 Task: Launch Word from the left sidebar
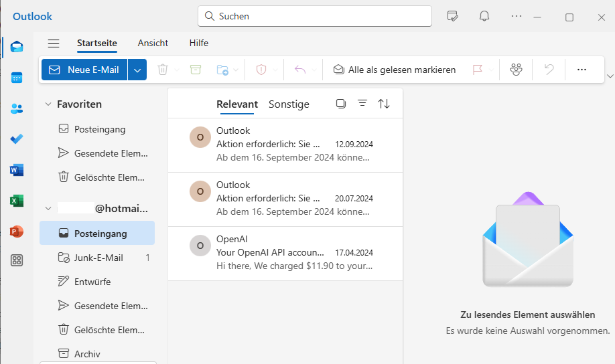click(17, 170)
